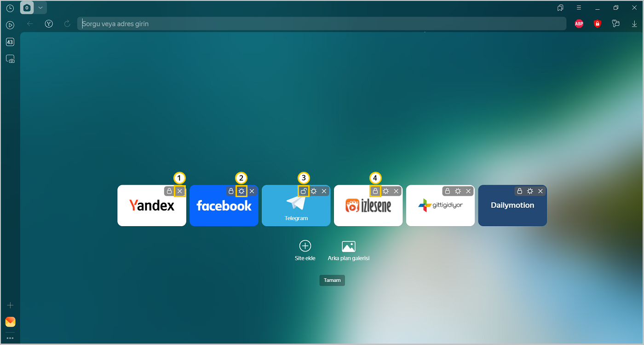
Task: Open the downloads arrow icon
Action: click(634, 24)
